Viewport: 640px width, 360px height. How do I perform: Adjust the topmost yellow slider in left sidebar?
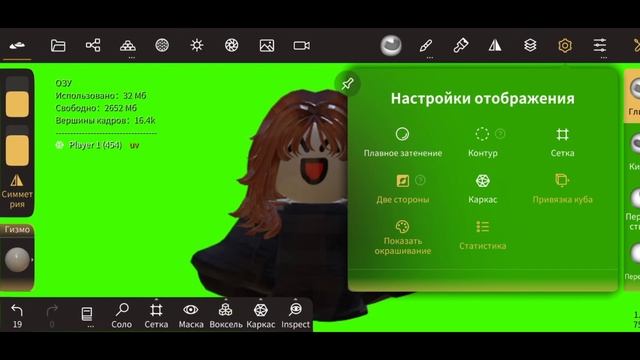17,98
